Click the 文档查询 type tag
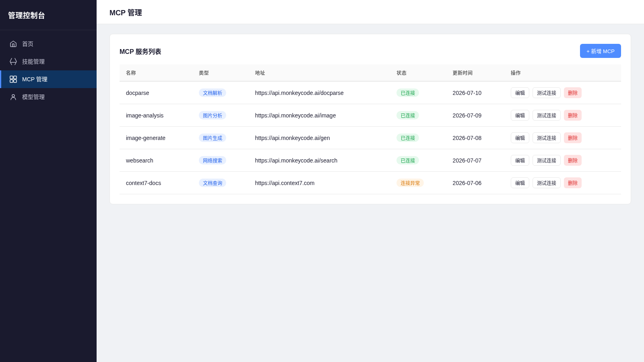644x362 pixels. [213, 183]
